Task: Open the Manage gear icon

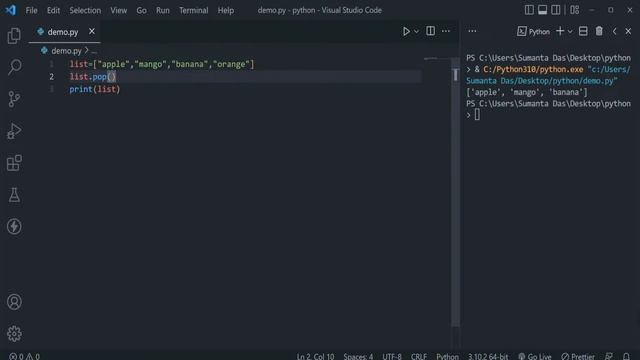Action: point(14,334)
